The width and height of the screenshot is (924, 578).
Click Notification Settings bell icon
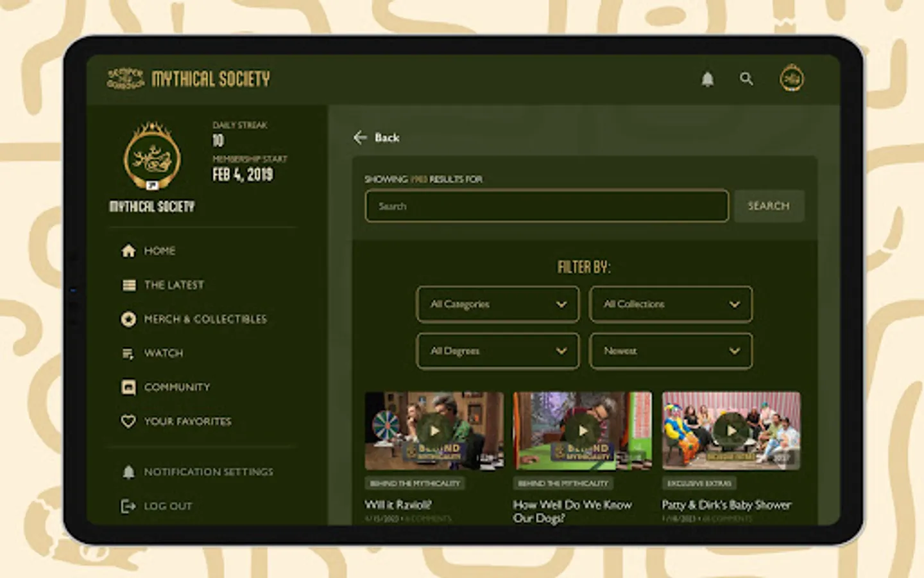pyautogui.click(x=128, y=472)
